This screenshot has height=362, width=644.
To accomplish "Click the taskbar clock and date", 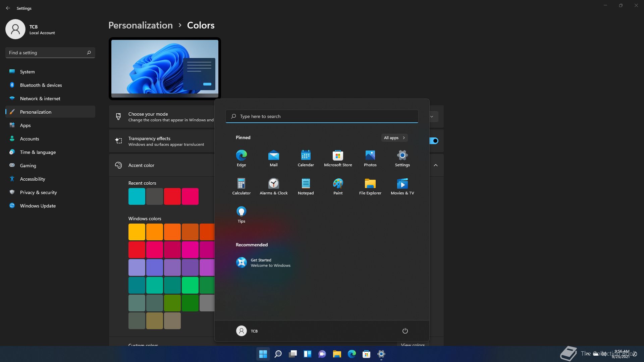I will coord(622,354).
